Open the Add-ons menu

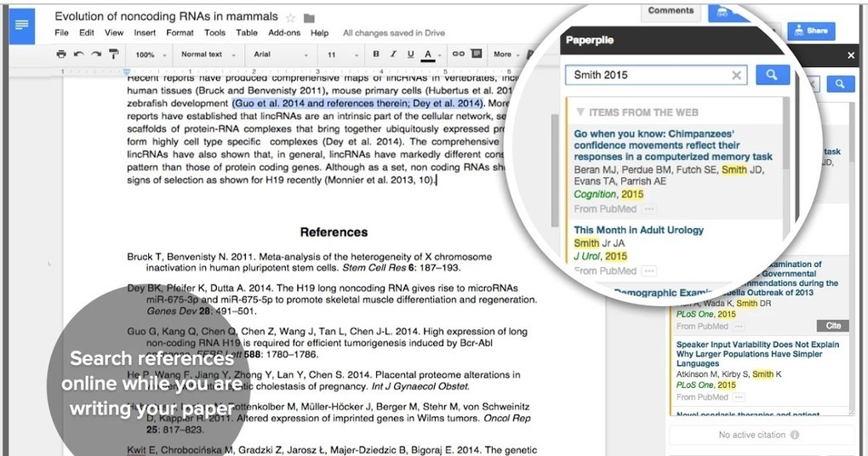coord(284,32)
